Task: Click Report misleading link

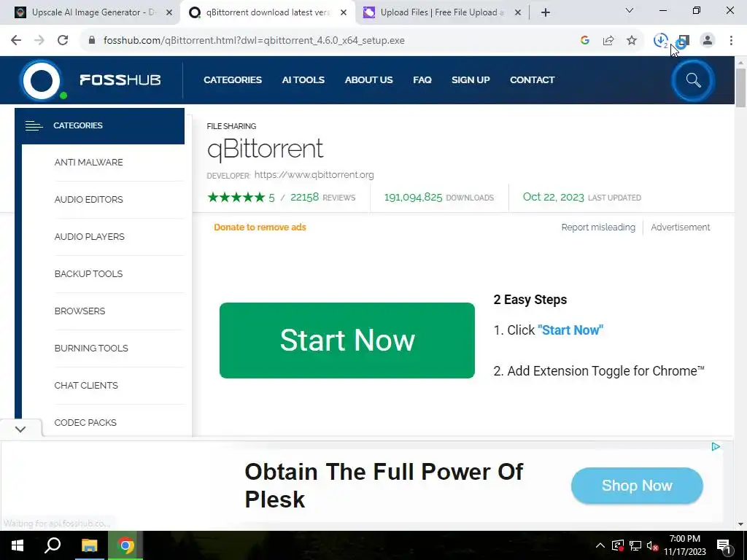Action: point(598,227)
